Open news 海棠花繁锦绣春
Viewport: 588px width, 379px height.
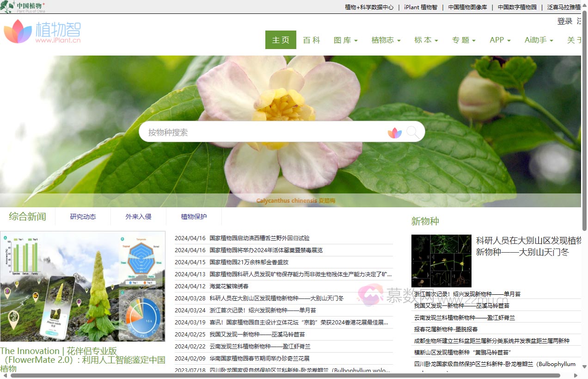(228, 286)
